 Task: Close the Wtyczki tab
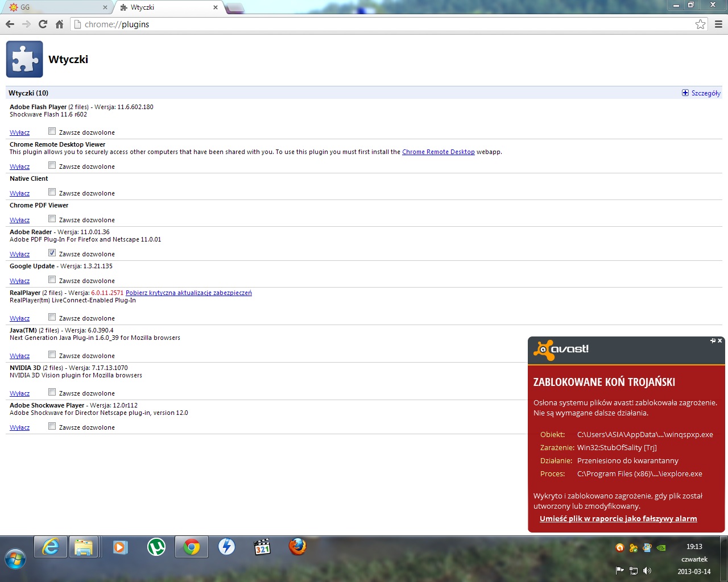pyautogui.click(x=215, y=7)
